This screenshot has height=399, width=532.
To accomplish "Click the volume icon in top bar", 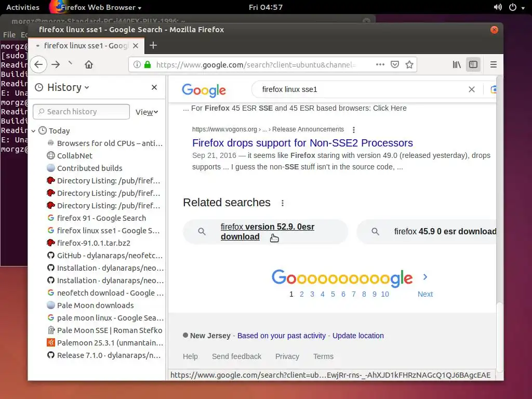I will (498, 7).
